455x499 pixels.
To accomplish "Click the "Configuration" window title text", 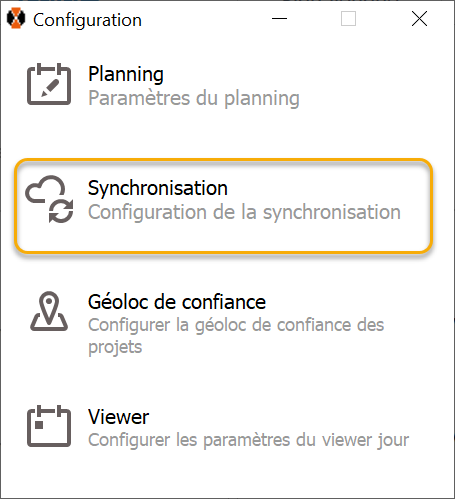I will (x=87, y=20).
